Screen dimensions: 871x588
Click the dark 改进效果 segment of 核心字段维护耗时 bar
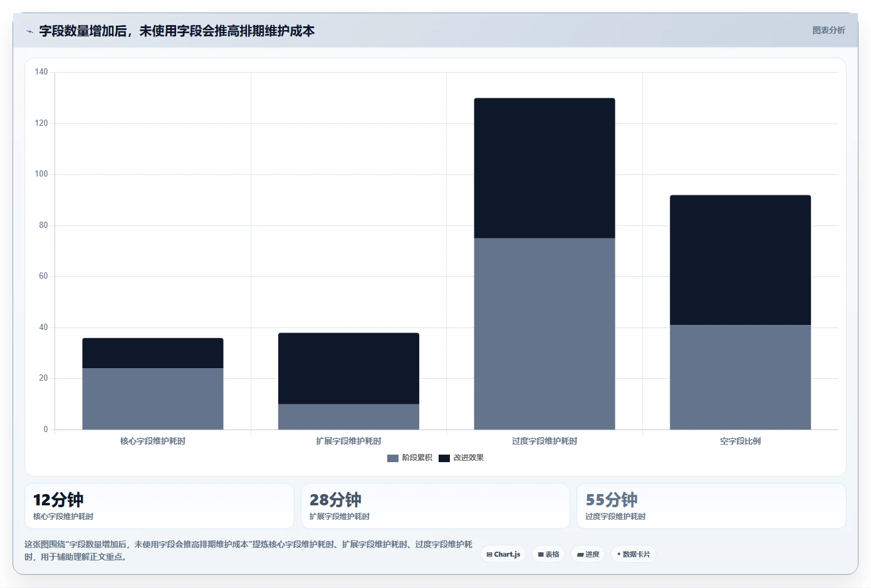pos(153,353)
